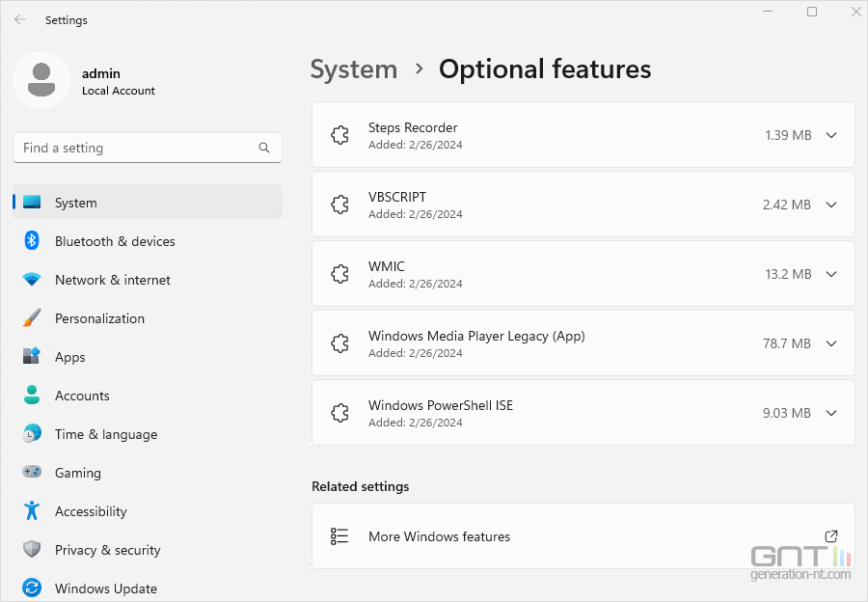Screen dimensions: 868x602
Task: Expand the VBSCRIPT entry chevron
Action: (x=831, y=205)
